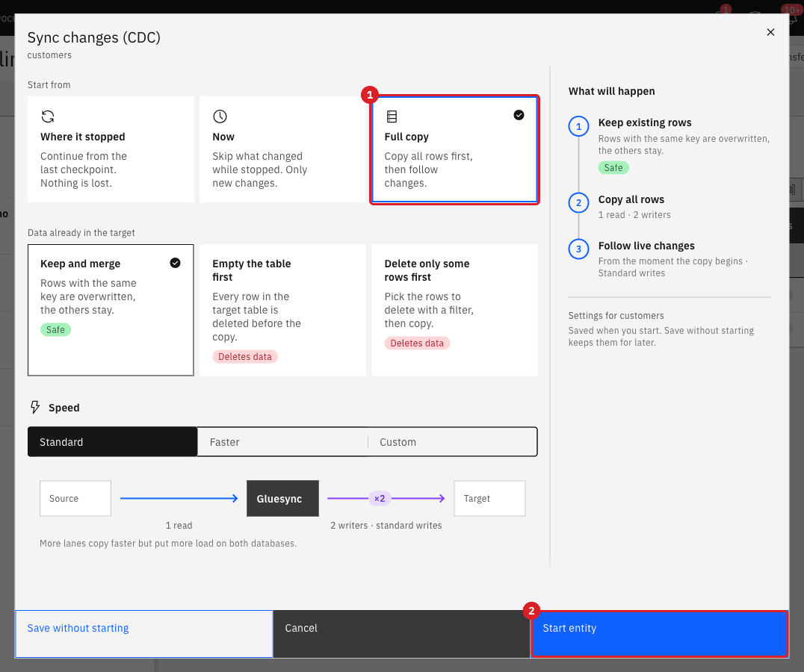This screenshot has width=804, height=672.
Task: Click 'Follow live changes' step heading
Action: click(646, 246)
